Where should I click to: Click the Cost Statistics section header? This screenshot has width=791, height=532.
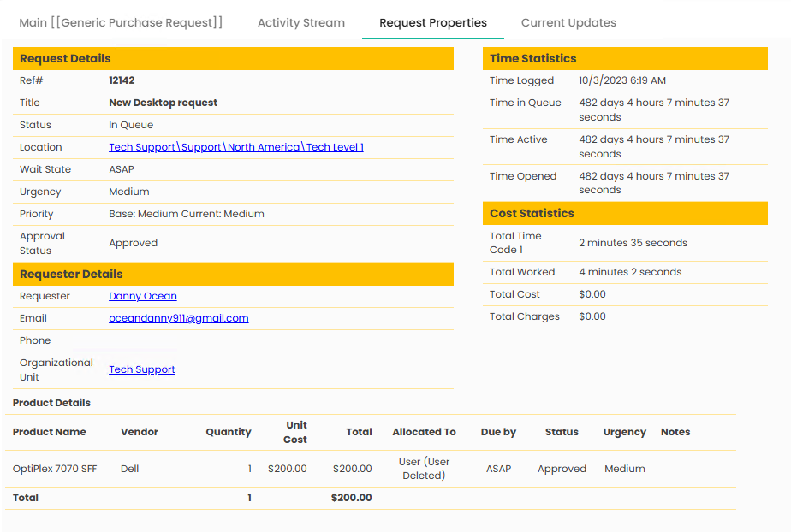click(x=532, y=214)
